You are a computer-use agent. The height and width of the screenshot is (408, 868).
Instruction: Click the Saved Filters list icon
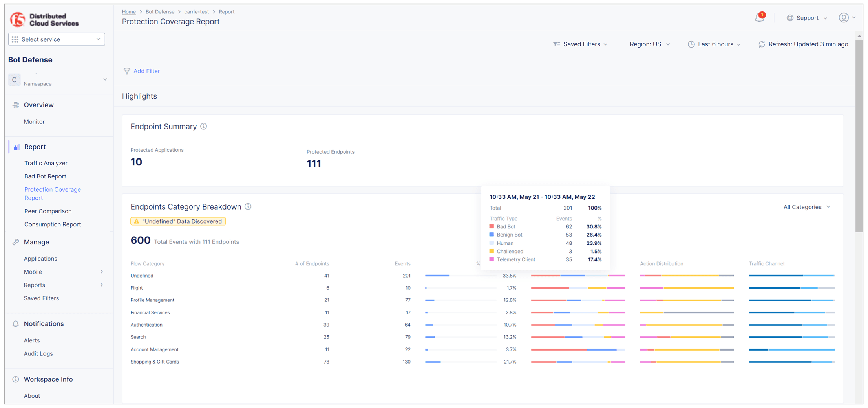point(557,44)
